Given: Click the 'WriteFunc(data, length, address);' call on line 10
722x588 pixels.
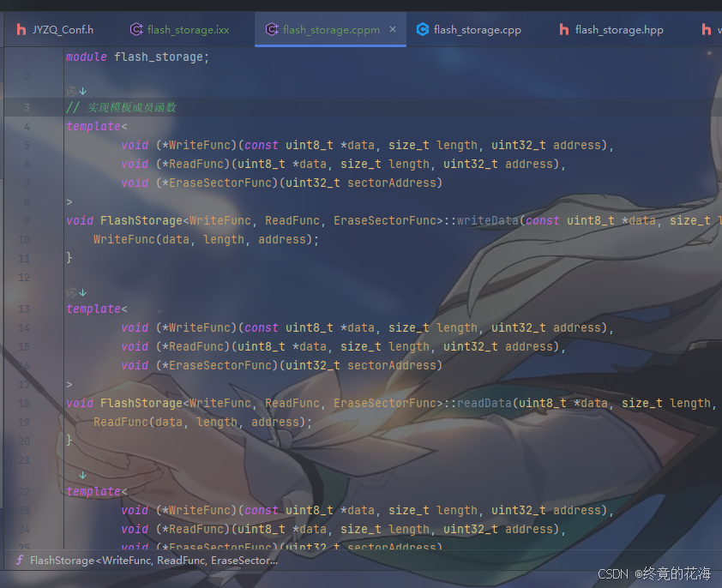Looking at the screenshot, I should click(206, 239).
